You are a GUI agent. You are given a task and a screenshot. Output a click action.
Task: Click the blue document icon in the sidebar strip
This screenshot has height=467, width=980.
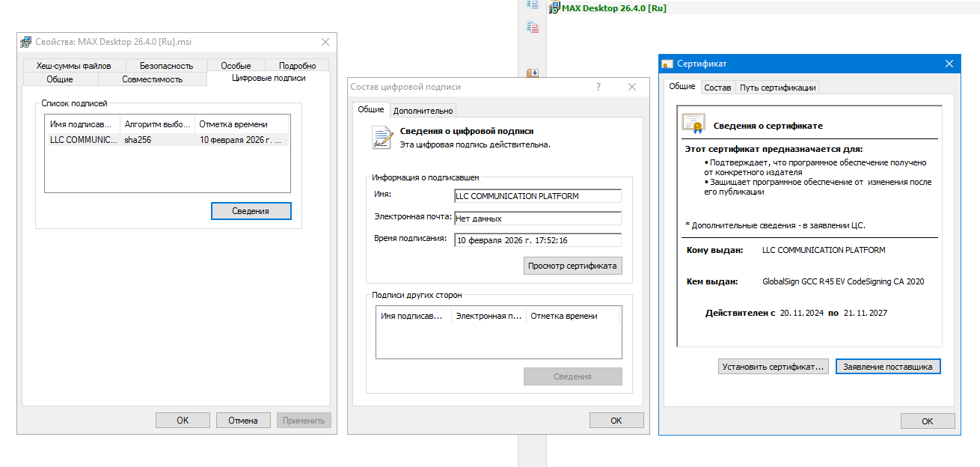pyautogui.click(x=532, y=4)
